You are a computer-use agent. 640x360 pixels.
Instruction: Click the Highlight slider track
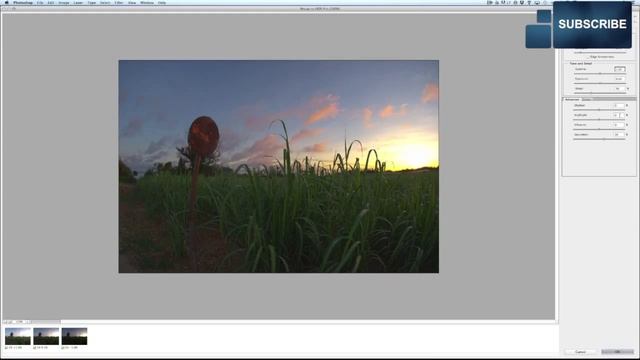(x=599, y=120)
